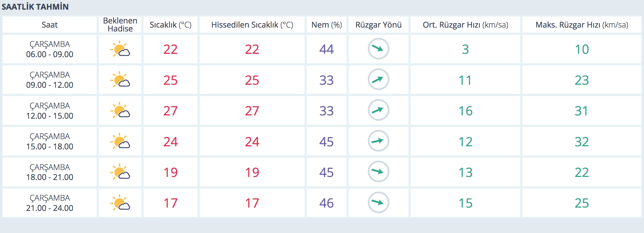Screen dimensions: 644x233
Task: Click the max wind speed value 32
Action: [x=582, y=142]
